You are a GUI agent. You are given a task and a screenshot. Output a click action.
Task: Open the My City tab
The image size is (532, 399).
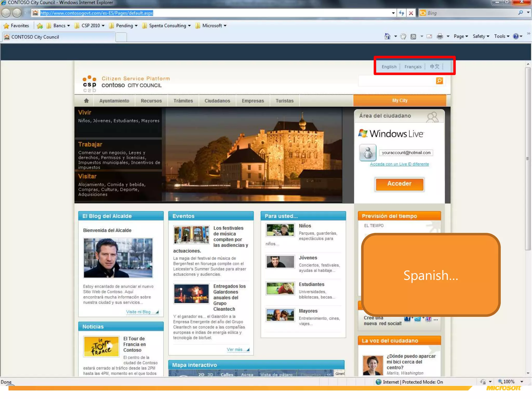400,101
